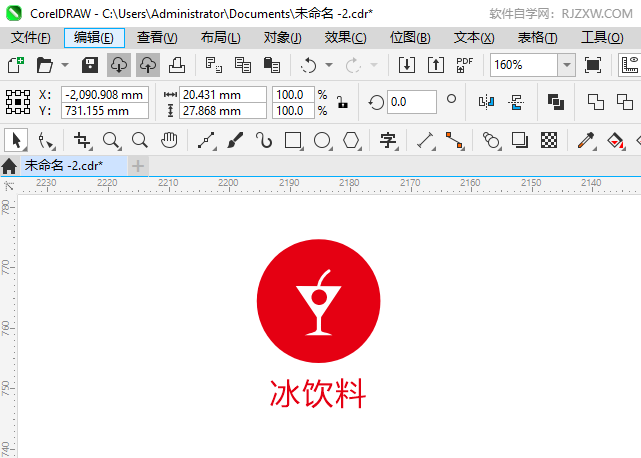Image resolution: width=641 pixels, height=458 pixels.
Task: Open the zoom level dropdown arrow
Action: point(567,65)
